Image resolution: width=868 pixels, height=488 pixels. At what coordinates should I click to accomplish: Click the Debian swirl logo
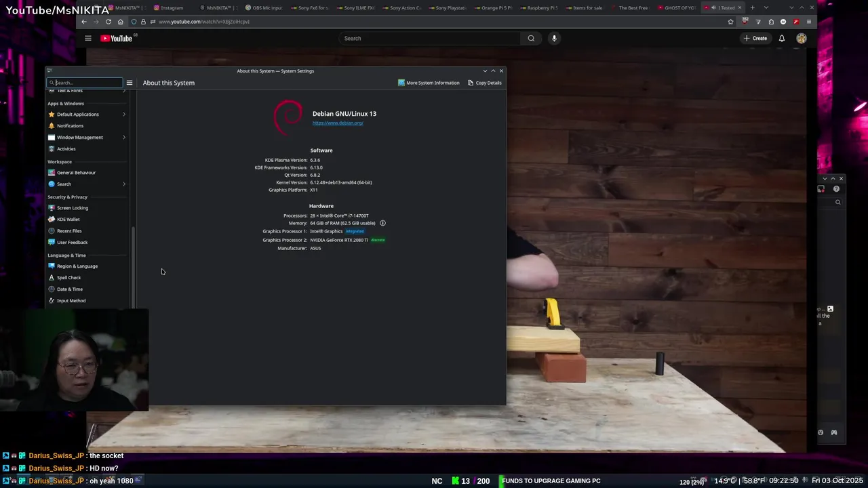[288, 117]
